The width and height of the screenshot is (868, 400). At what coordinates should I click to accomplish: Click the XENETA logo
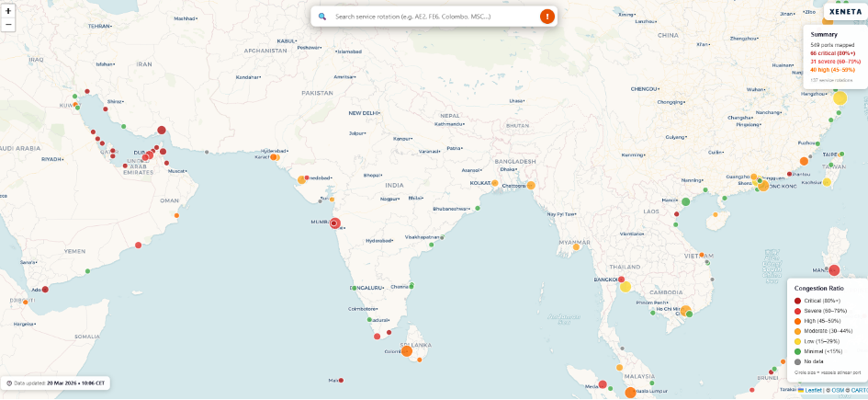846,12
